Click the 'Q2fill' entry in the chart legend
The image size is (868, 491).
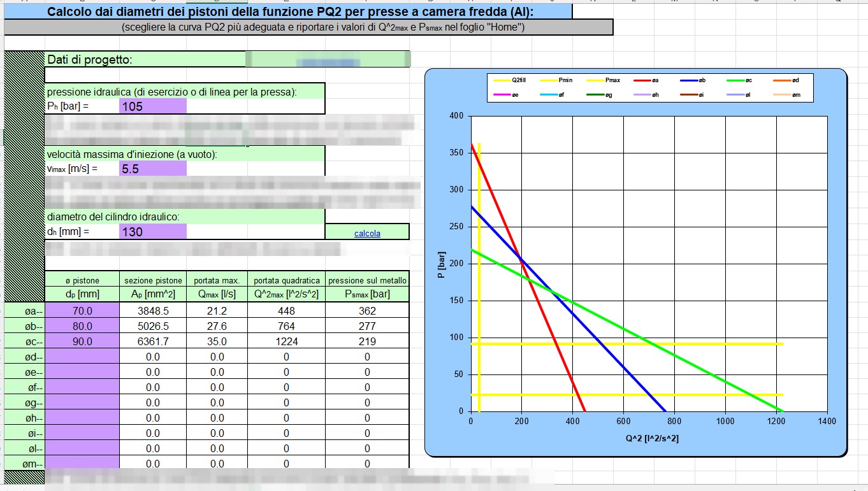click(x=510, y=80)
